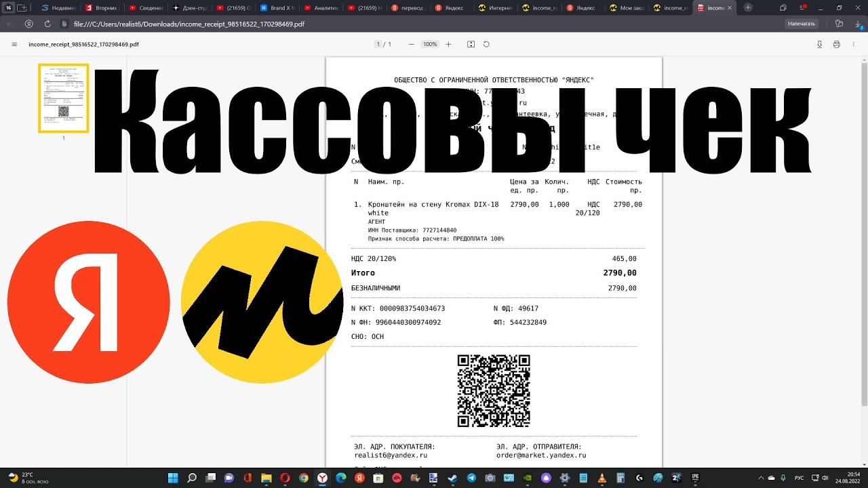Open the tab counter showing 16

coord(8,7)
